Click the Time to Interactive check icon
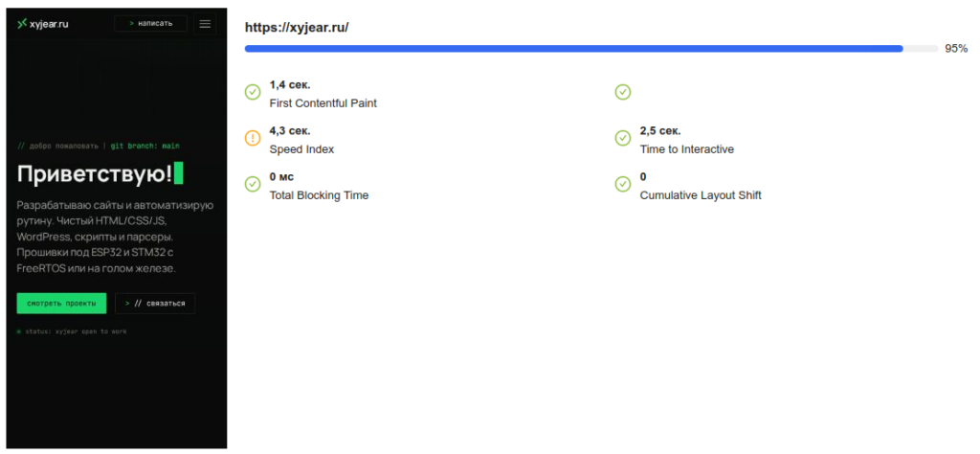Image resolution: width=980 pixels, height=454 pixels. tap(622, 138)
